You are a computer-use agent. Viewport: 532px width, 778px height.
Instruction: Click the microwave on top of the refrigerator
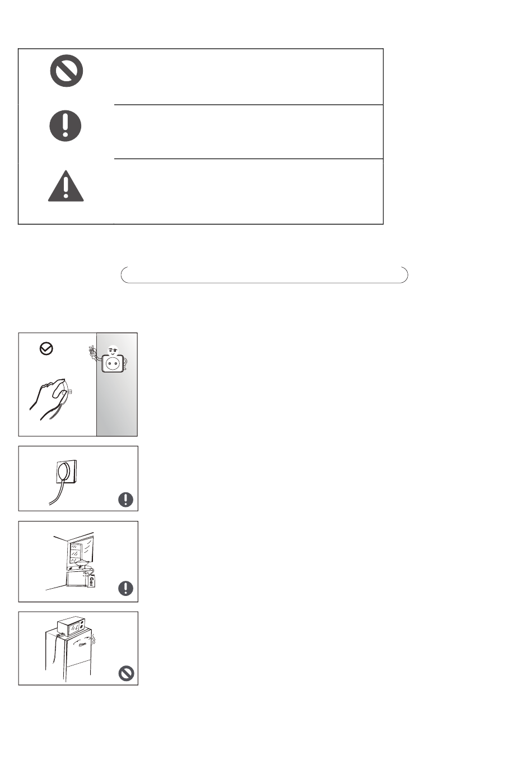(x=71, y=626)
